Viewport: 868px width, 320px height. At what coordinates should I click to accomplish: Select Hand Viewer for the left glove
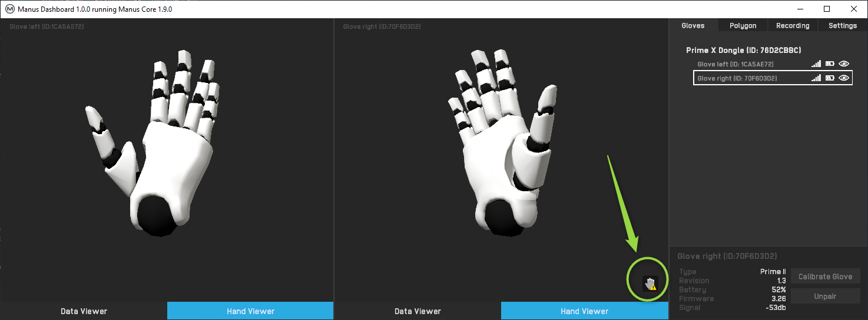tap(250, 311)
